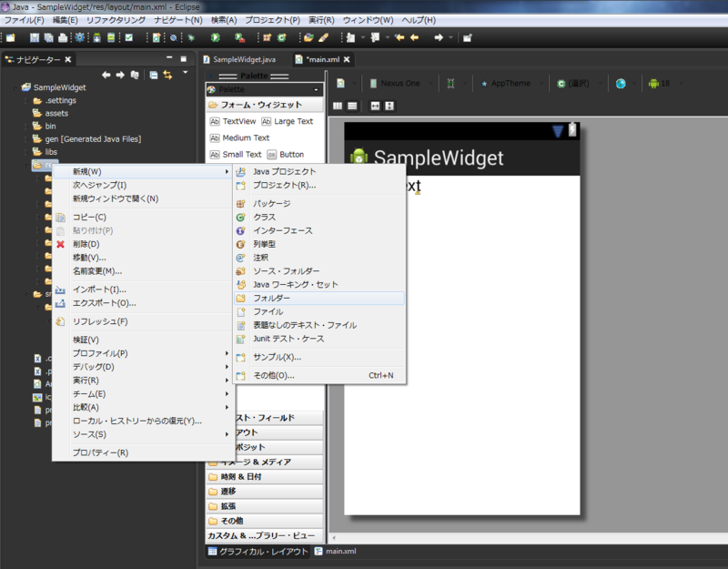Screen dimensions: 728x569
Task: Click コピー(C) in the context menu
Action: pyautogui.click(x=143, y=218)
